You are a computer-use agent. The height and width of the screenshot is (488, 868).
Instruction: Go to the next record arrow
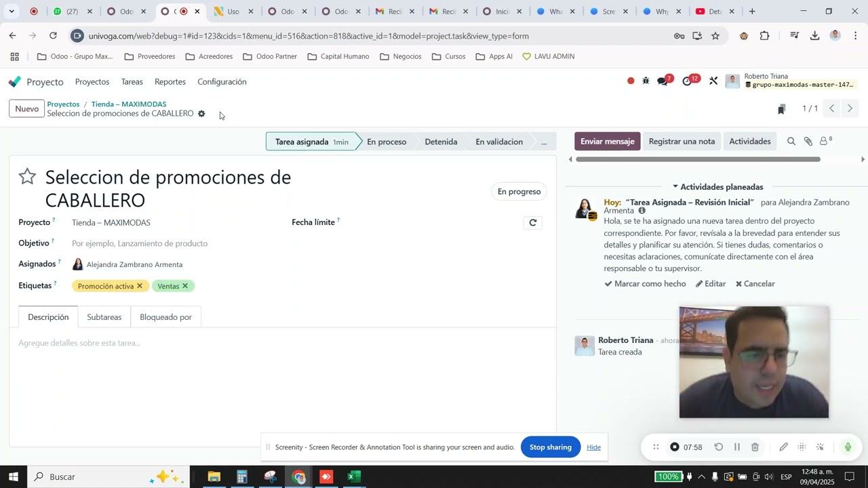click(x=849, y=109)
